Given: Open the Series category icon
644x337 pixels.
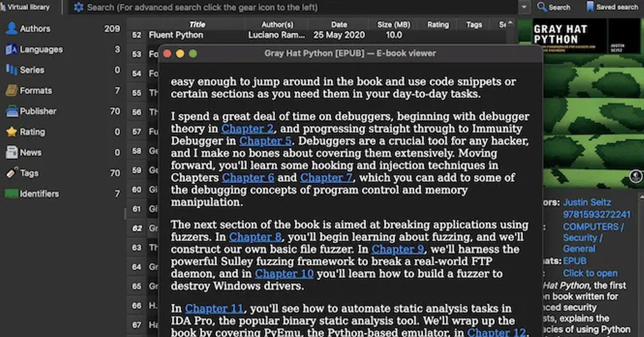Looking at the screenshot, I should click(12, 70).
